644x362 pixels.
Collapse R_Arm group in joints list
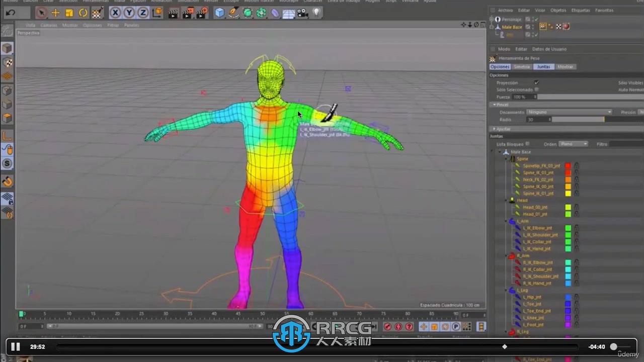tap(507, 256)
